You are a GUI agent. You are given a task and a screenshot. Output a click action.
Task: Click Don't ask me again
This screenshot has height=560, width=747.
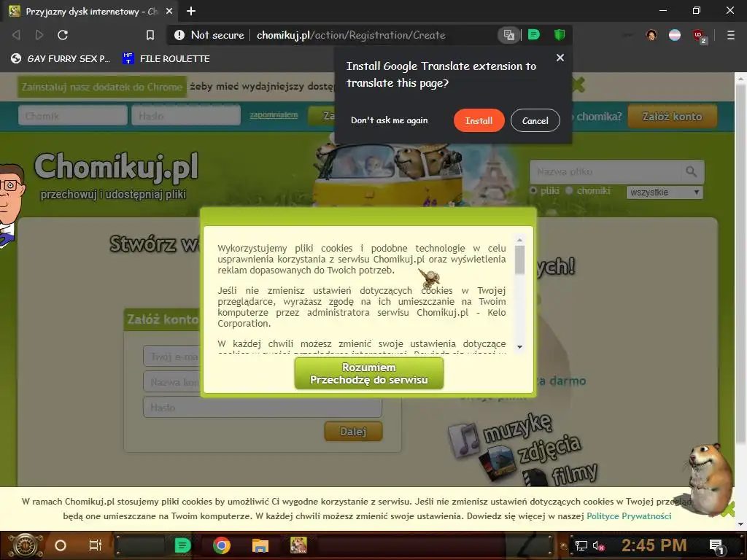coord(390,120)
